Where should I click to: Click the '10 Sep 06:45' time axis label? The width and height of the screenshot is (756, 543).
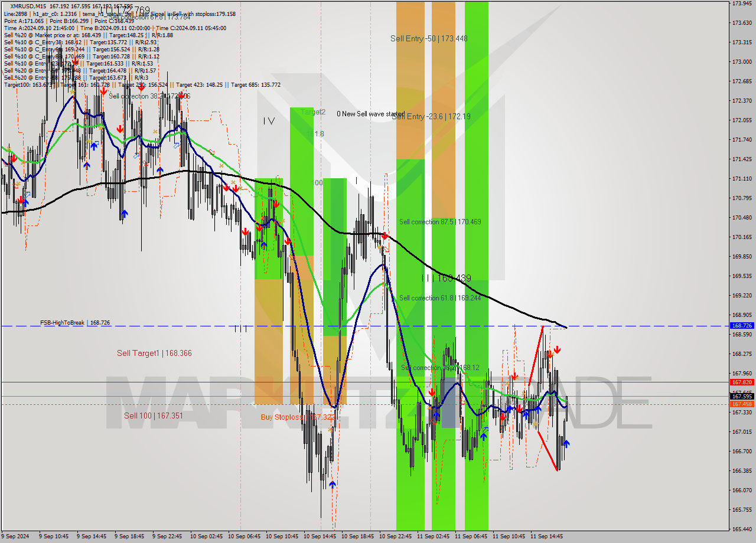tap(244, 537)
